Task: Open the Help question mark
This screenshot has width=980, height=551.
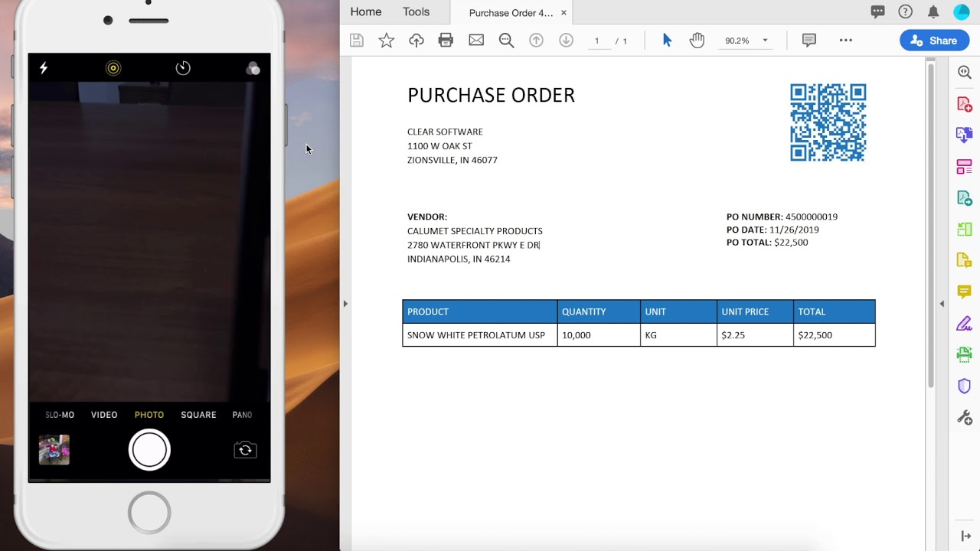Action: pyautogui.click(x=906, y=11)
